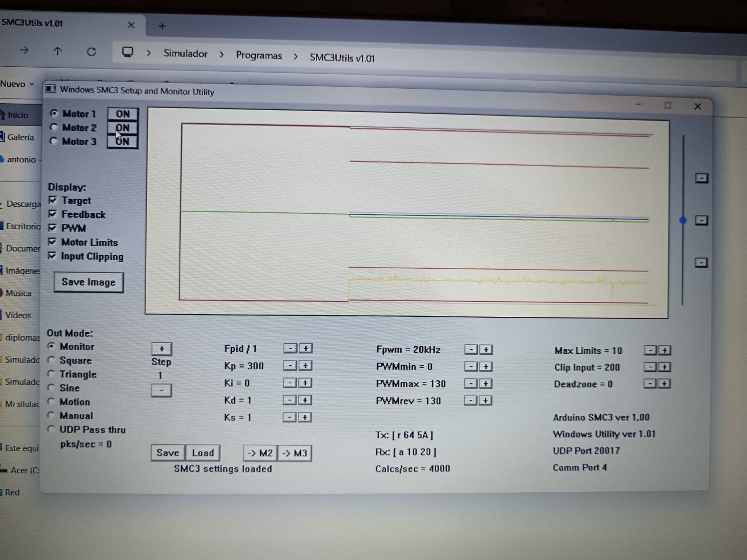Click the Simulador breadcrumb in File Explorer
The image size is (747, 560).
(185, 54)
